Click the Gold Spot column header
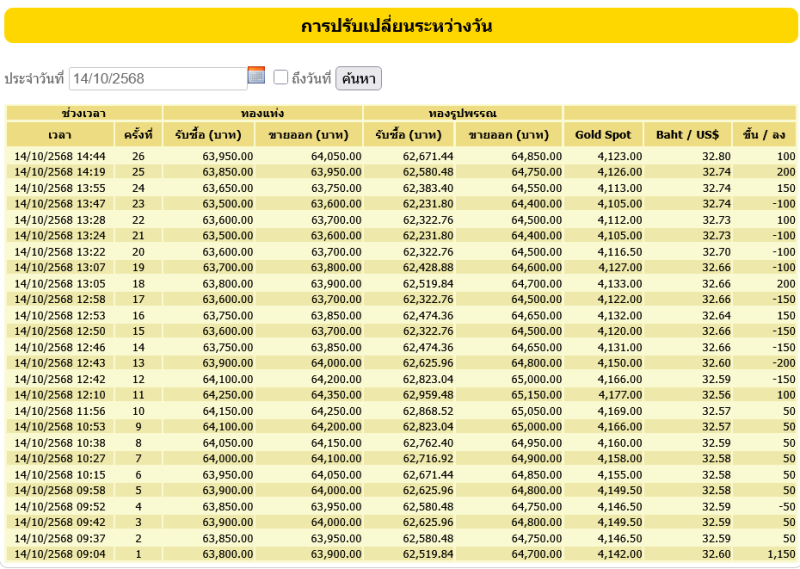Image resolution: width=800 pixels, height=569 pixels. pyautogui.click(x=603, y=135)
